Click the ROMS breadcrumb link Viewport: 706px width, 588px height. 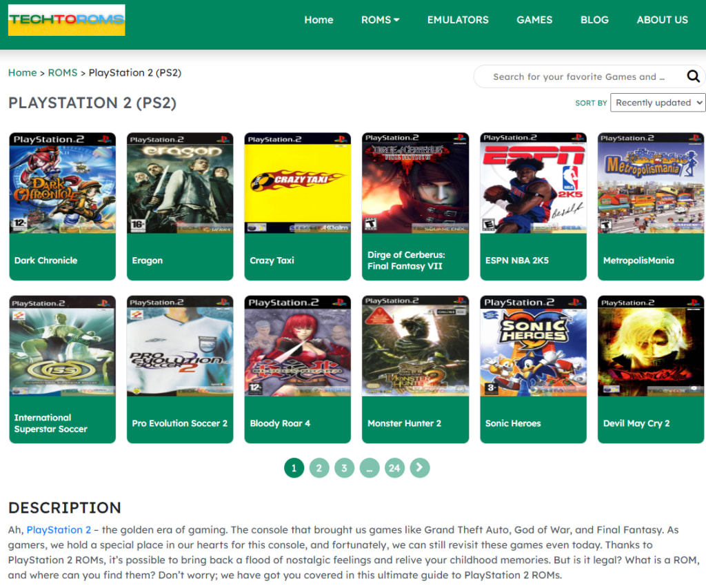click(x=63, y=72)
